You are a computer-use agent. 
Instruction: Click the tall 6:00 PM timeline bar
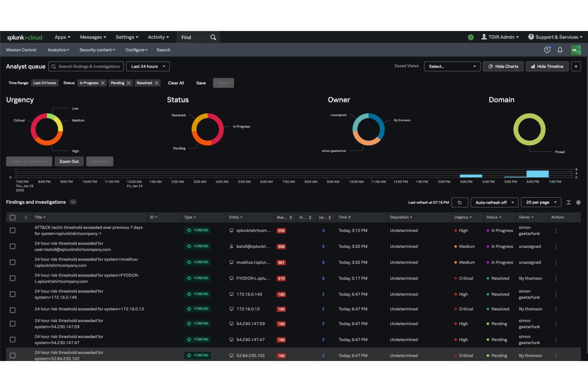[538, 174]
